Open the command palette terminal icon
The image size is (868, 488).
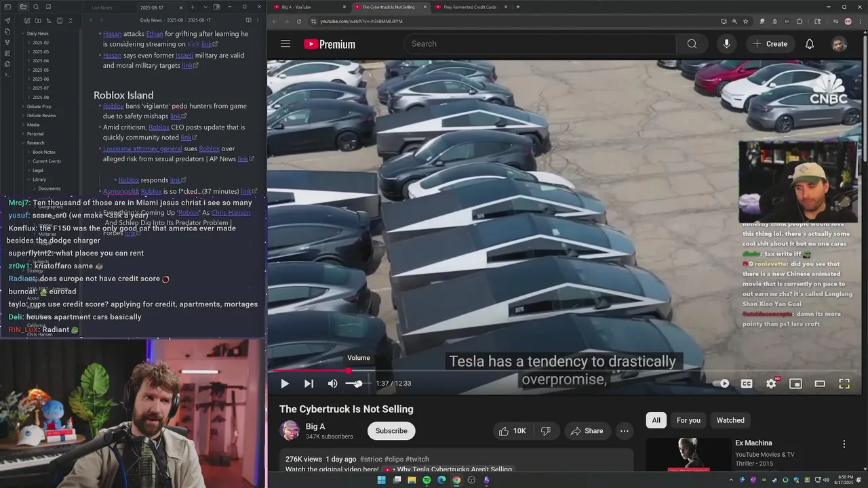pos(7,75)
